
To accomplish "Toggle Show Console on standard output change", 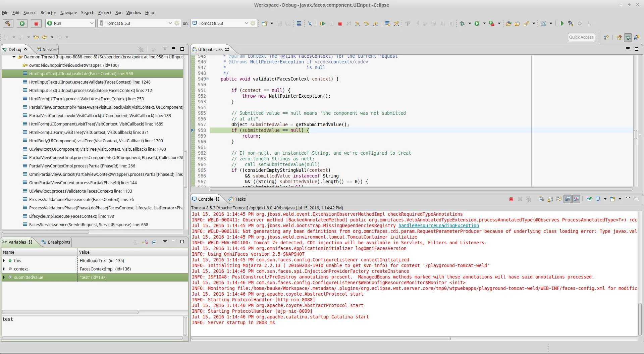I will coord(568,199).
